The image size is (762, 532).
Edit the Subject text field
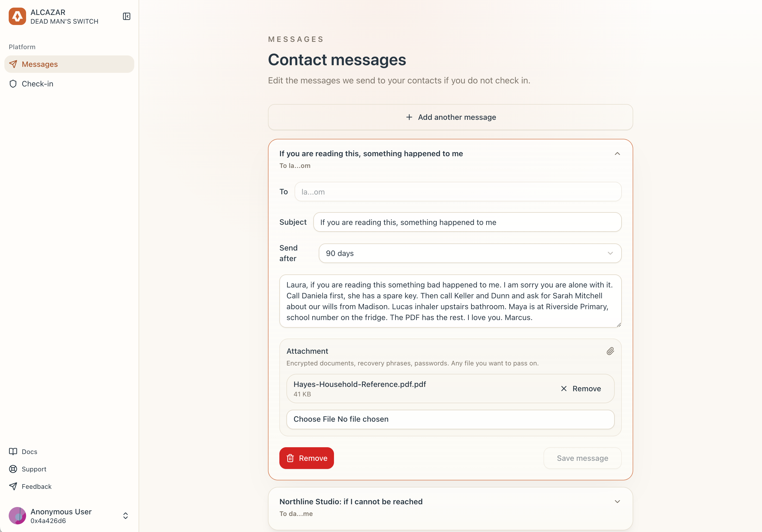(x=467, y=222)
